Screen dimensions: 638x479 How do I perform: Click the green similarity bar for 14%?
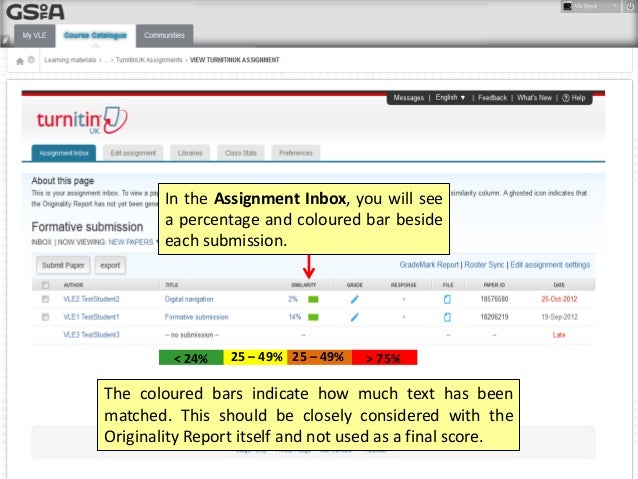pos(313,317)
